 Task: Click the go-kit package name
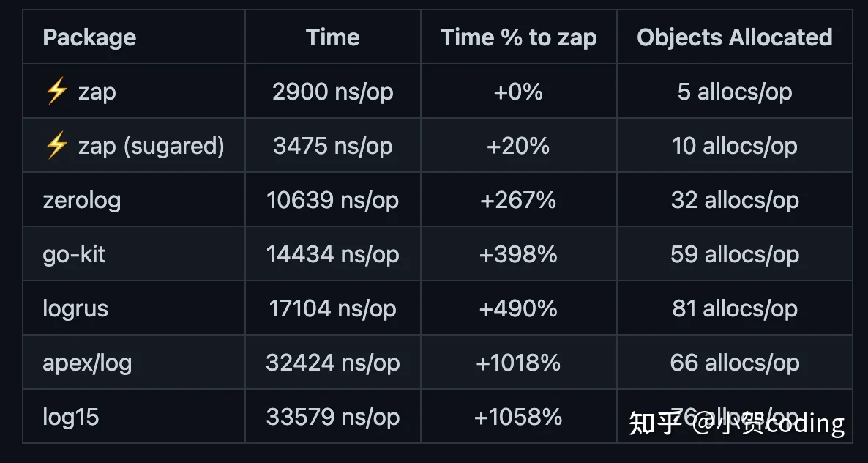74,254
